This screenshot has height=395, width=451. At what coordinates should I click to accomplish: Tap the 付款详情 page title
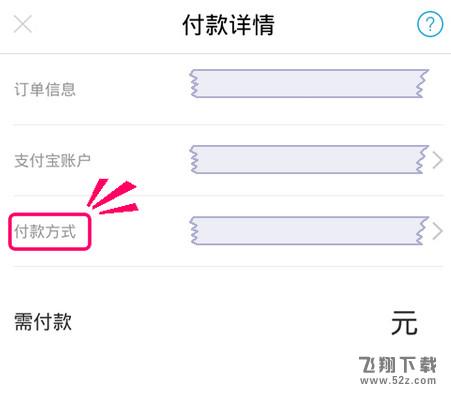click(x=229, y=25)
